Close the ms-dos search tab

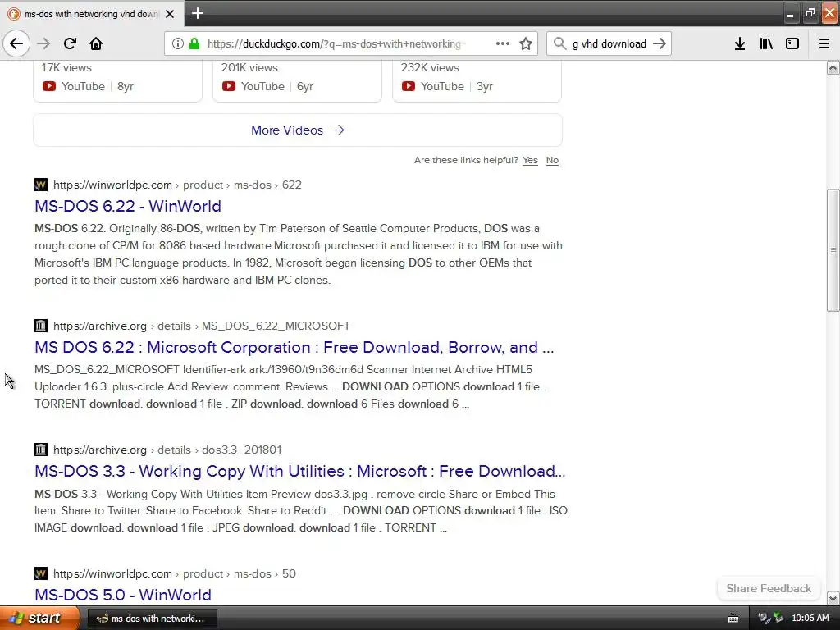tap(170, 14)
